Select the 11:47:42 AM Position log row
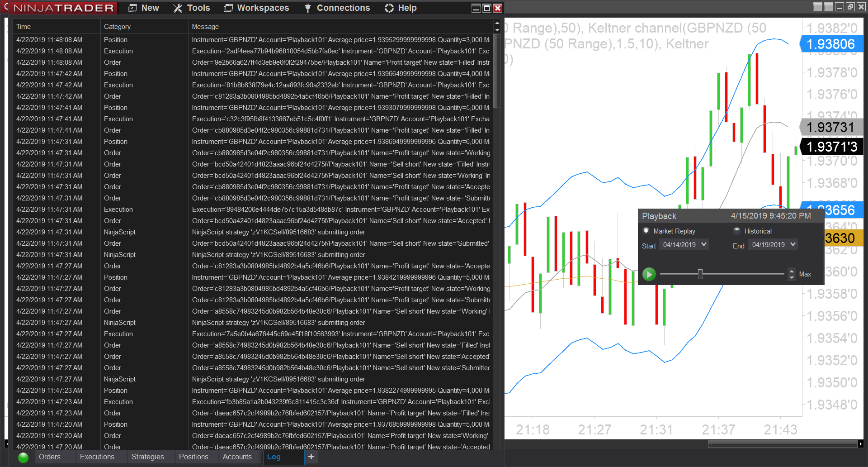The height and width of the screenshot is (467, 868). coord(253,74)
